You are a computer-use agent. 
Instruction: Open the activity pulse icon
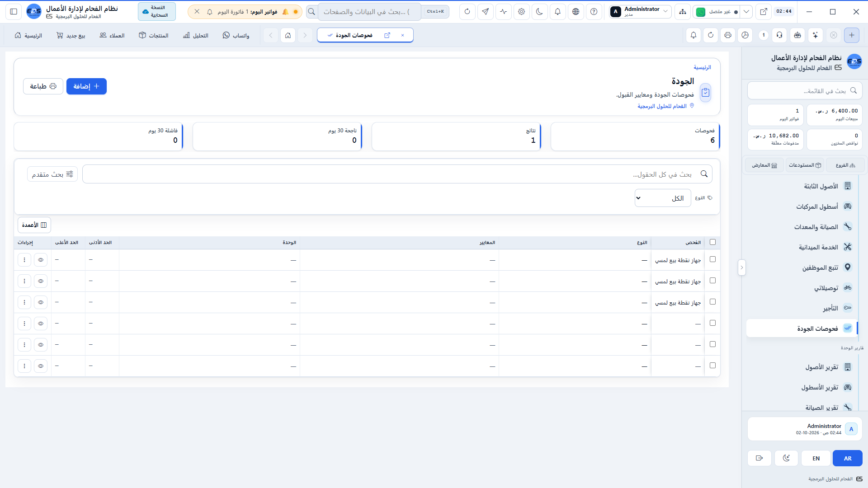(503, 12)
